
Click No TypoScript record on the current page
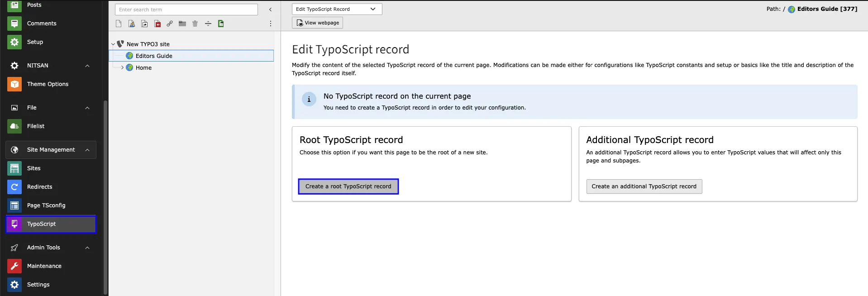pyautogui.click(x=397, y=96)
